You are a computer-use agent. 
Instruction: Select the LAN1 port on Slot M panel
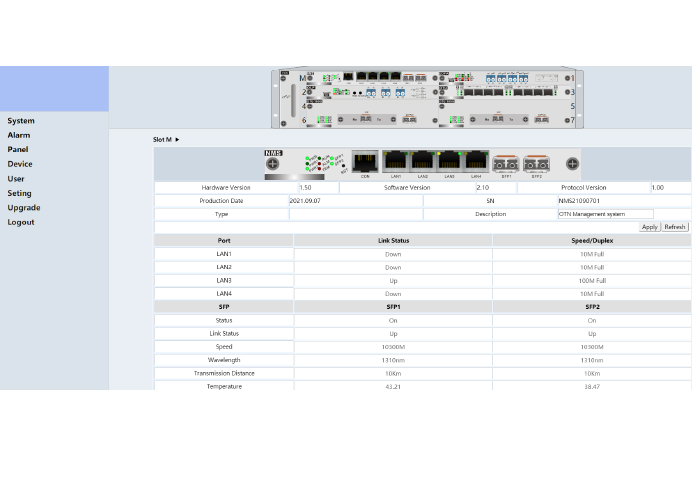tap(396, 162)
